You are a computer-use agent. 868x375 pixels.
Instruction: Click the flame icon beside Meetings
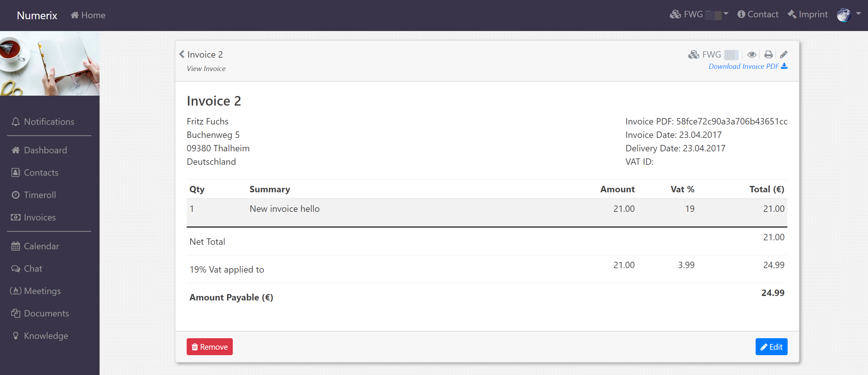click(x=15, y=291)
